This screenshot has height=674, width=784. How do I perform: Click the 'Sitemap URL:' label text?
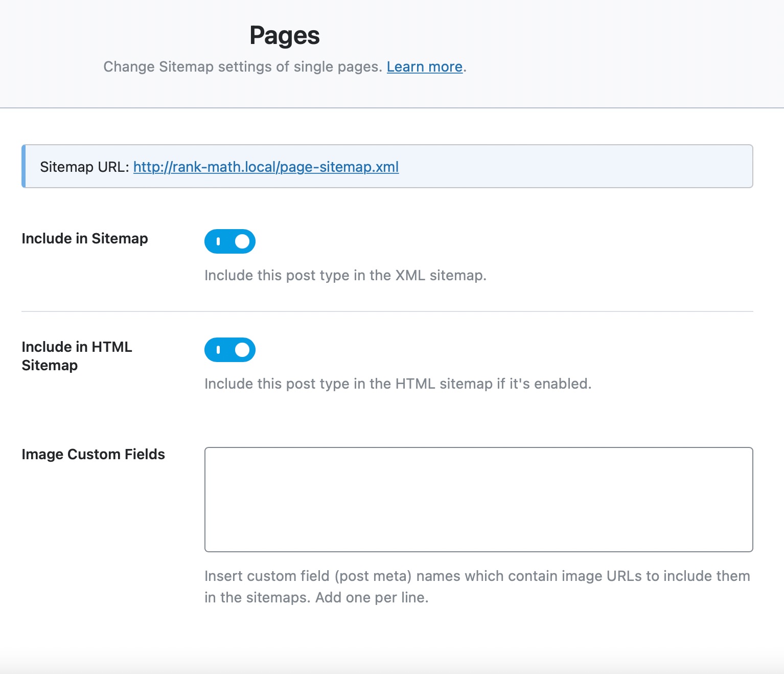point(85,167)
